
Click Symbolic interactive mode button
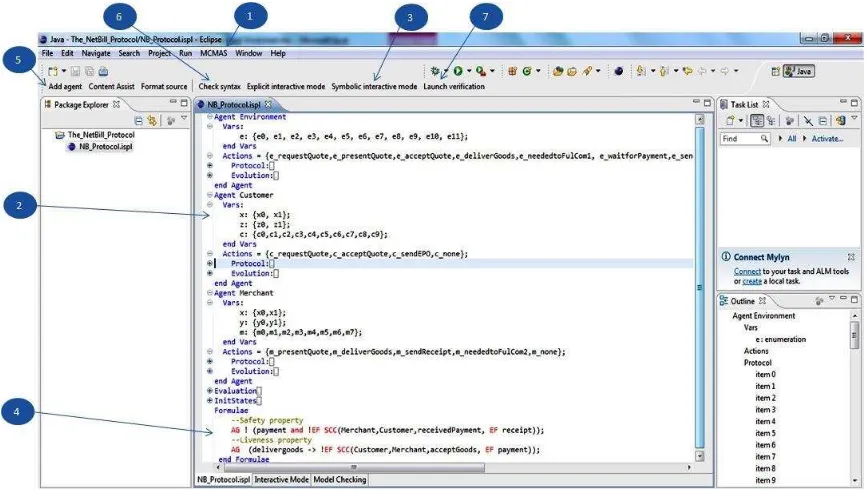(374, 86)
